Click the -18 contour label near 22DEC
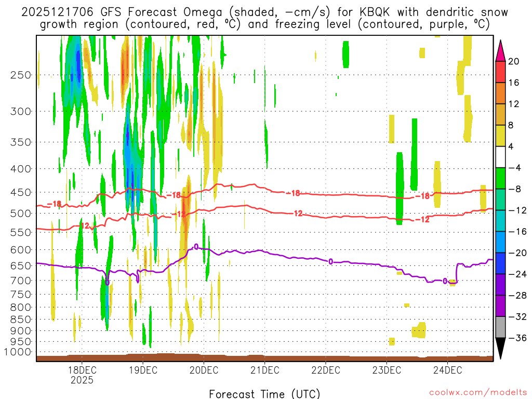The width and height of the screenshot is (532, 399). (x=293, y=193)
